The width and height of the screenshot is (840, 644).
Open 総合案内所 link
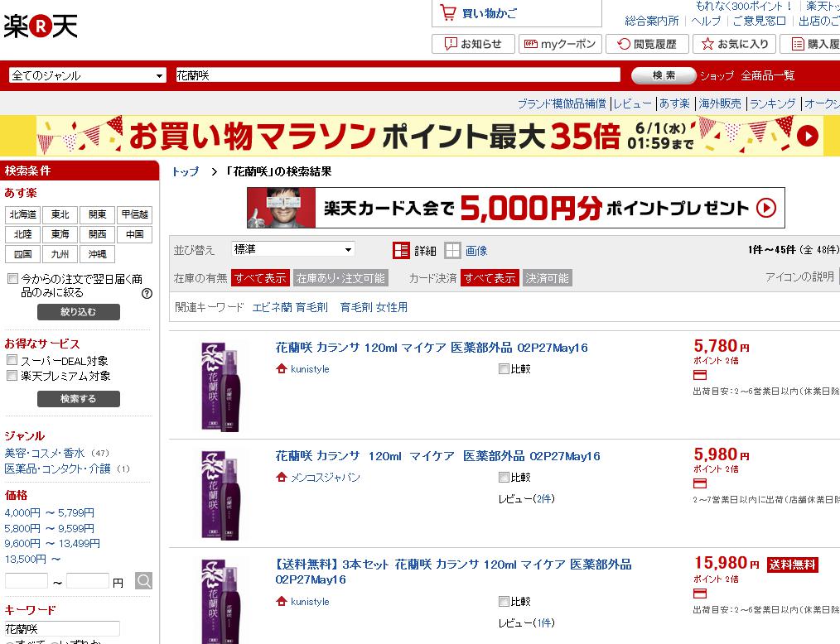[x=651, y=21]
